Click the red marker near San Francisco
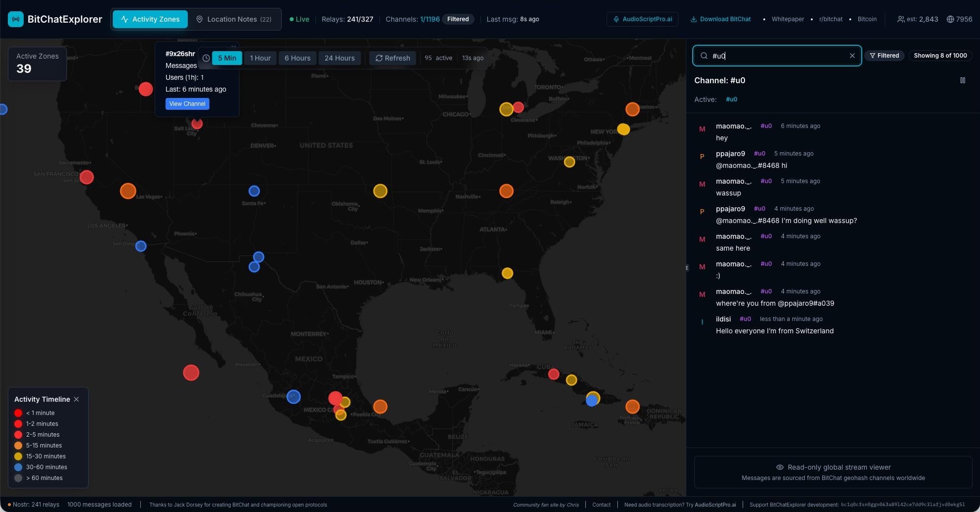 click(87, 177)
